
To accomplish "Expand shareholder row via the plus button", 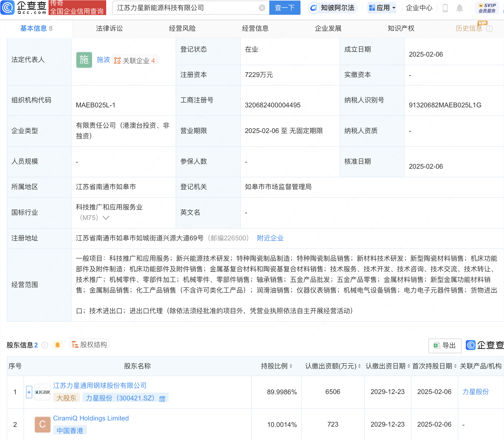I will (29, 392).
